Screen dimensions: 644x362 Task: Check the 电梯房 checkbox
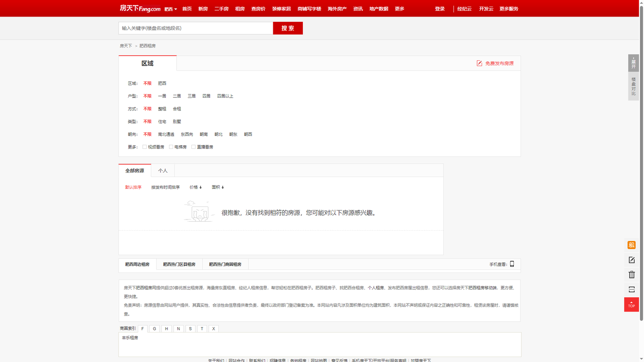171,147
